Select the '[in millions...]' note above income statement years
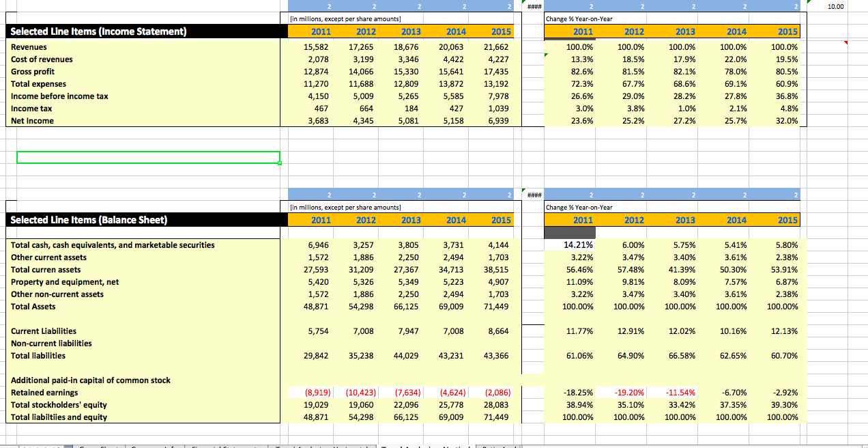The width and height of the screenshot is (868, 448). [345, 19]
